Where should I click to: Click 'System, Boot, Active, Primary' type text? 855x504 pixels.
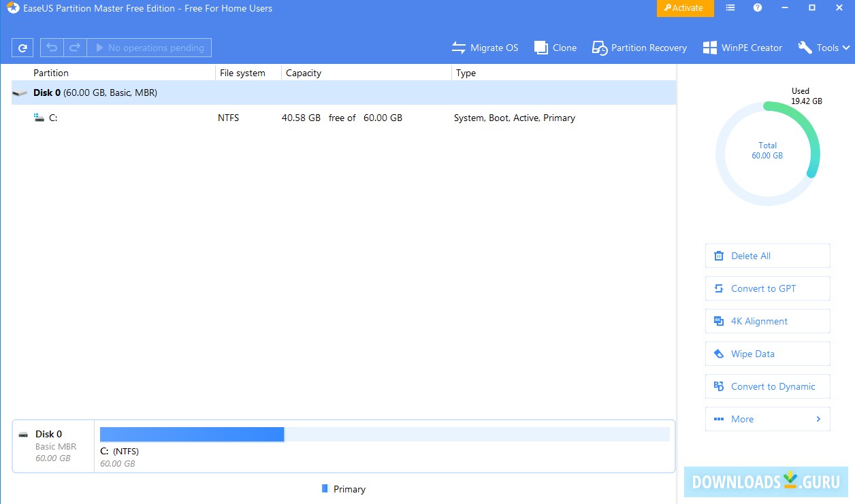[x=515, y=118]
